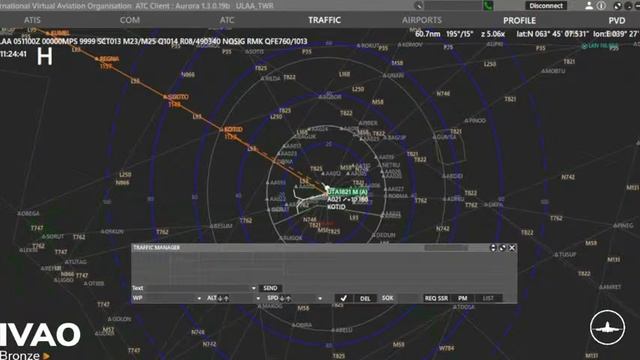
Task: Click the DEDUN waypoint on the map
Action: [385, 235]
